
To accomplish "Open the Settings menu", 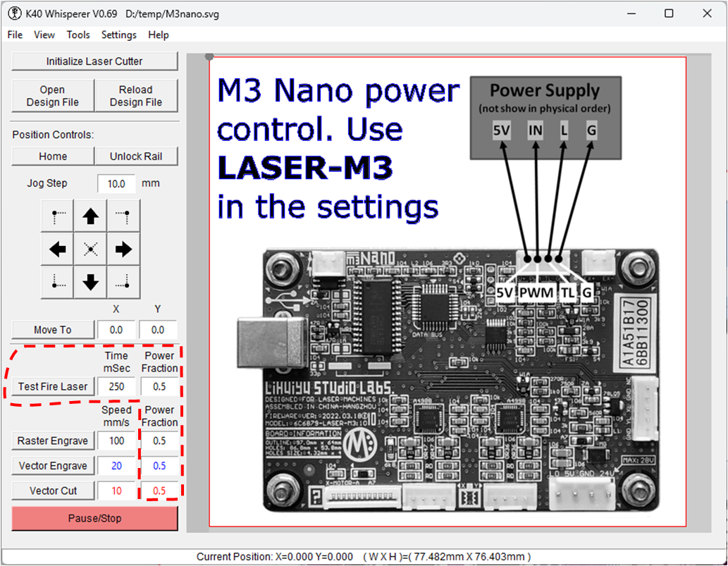I will [x=119, y=35].
